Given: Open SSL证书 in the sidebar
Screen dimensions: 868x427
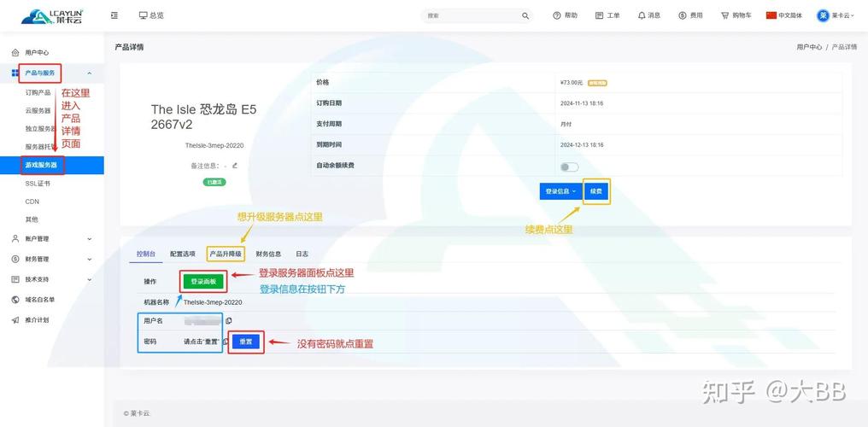Looking at the screenshot, I should pos(38,183).
